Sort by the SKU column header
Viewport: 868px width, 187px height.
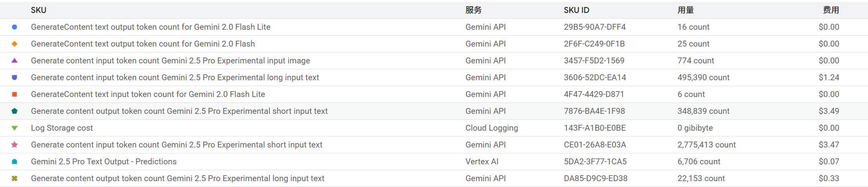click(39, 10)
